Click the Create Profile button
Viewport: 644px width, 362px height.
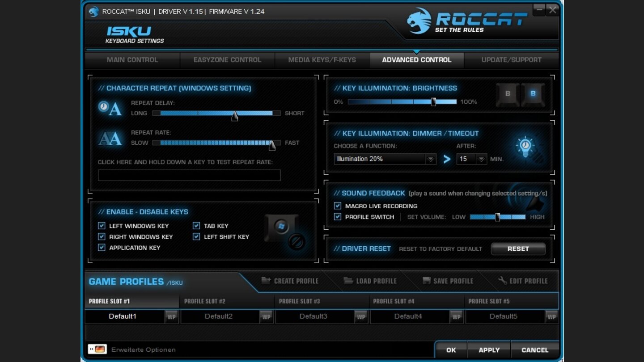pos(290,281)
